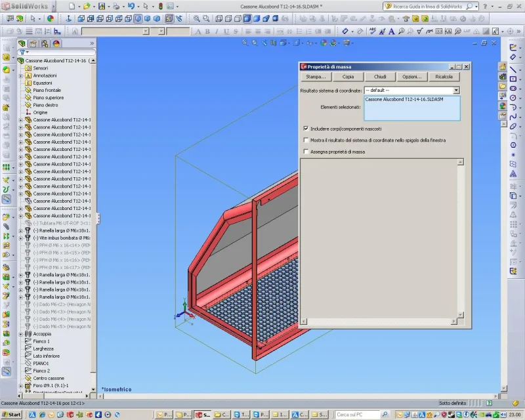Click the Zoom to Area icon
This screenshot has width=525, height=420.
(x=206, y=18)
